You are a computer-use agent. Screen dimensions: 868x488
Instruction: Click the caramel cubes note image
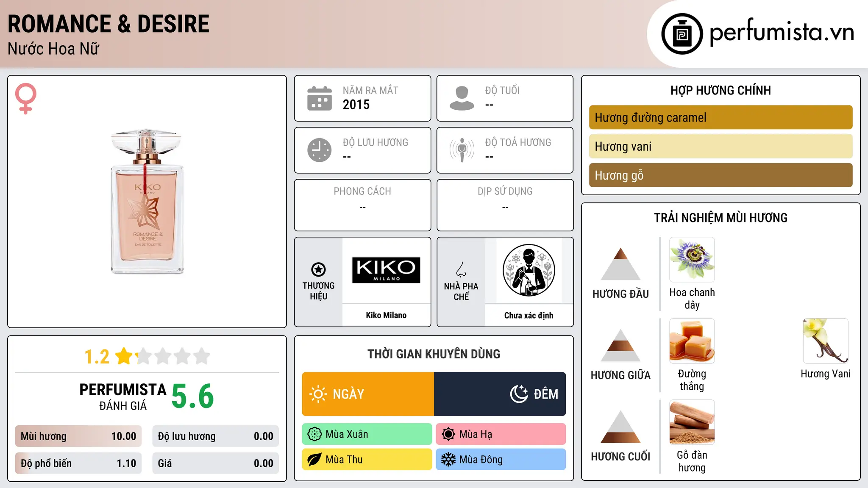[692, 341]
